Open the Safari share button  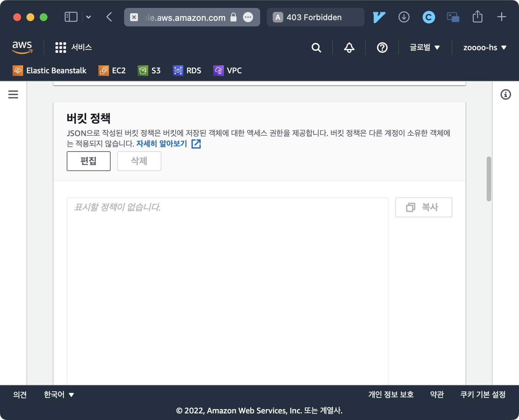[x=477, y=16]
